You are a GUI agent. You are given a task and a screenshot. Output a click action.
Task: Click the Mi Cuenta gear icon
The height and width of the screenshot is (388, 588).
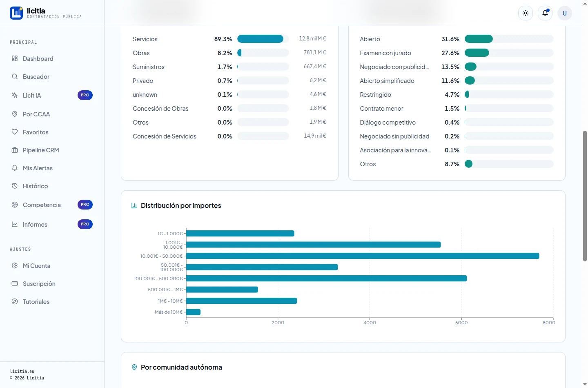tap(15, 265)
